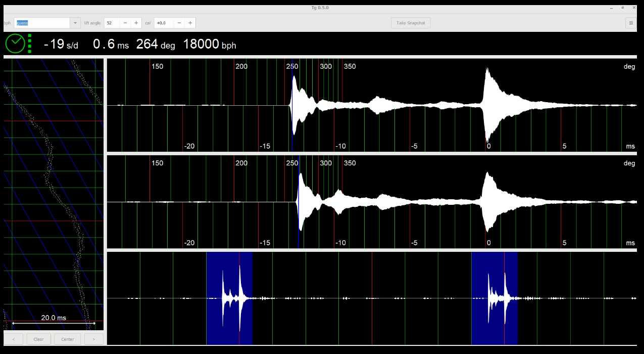Viewport: 644px width, 354px height.
Task: Shift paper strip right with '>' button
Action: pyautogui.click(x=93, y=339)
